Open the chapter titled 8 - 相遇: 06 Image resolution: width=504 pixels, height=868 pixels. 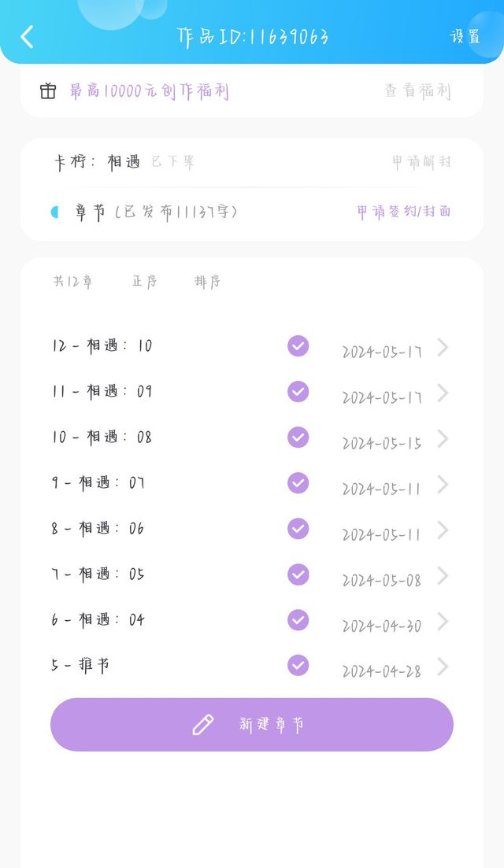pos(98,529)
